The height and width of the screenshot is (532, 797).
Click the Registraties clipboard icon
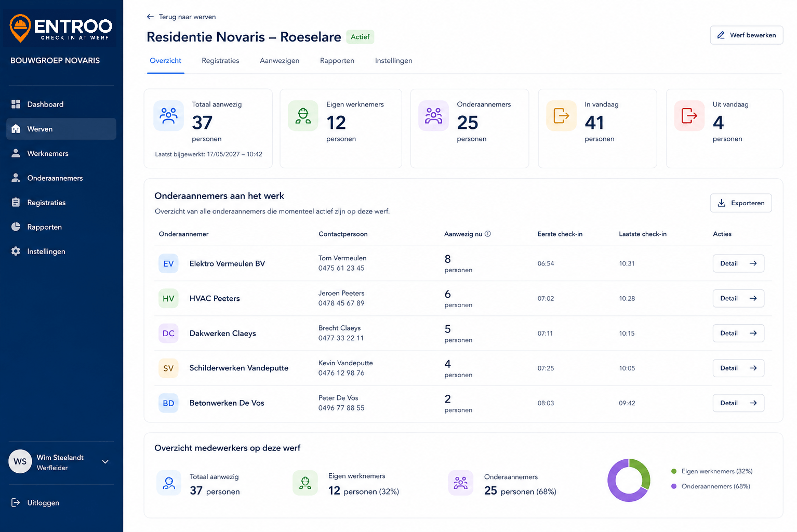[x=16, y=203]
